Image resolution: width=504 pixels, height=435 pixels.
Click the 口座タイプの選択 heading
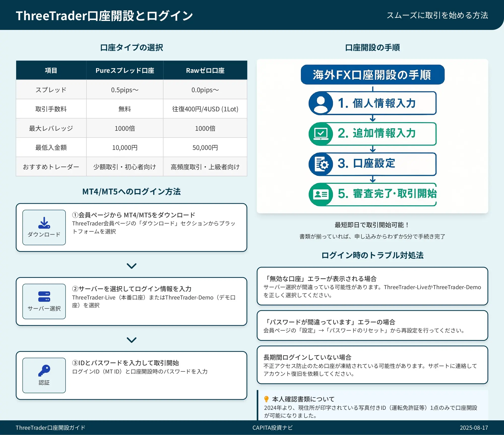tap(132, 47)
